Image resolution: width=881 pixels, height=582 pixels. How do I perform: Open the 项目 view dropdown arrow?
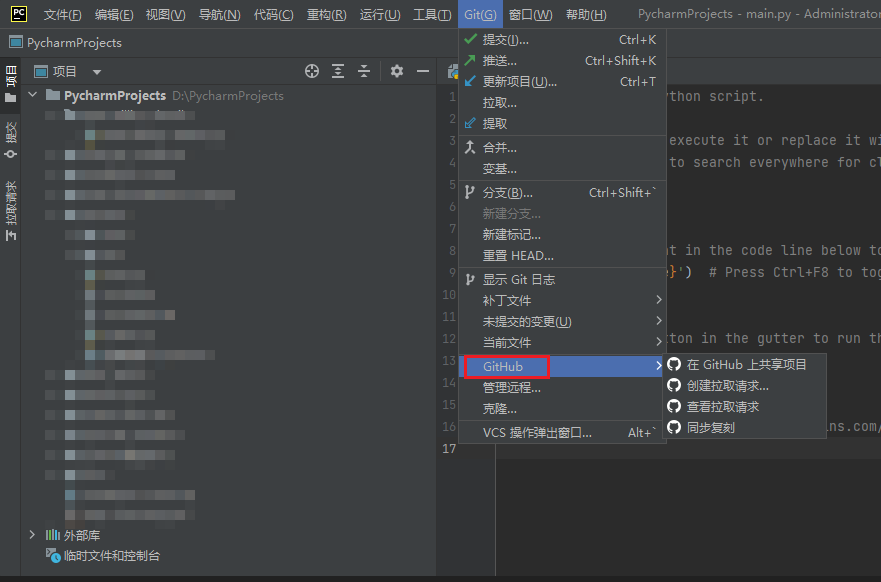[97, 72]
